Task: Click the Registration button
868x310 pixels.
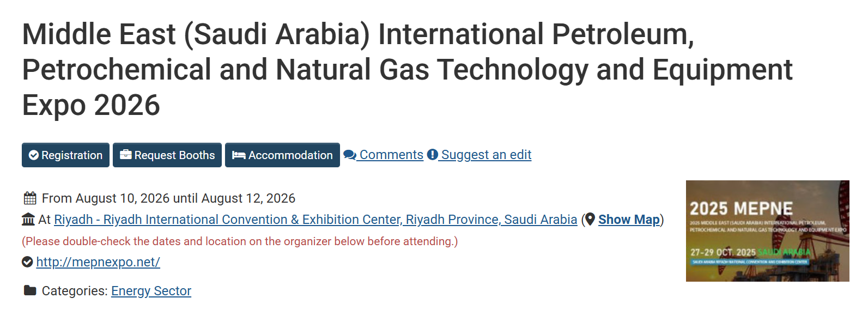Action: (x=65, y=155)
